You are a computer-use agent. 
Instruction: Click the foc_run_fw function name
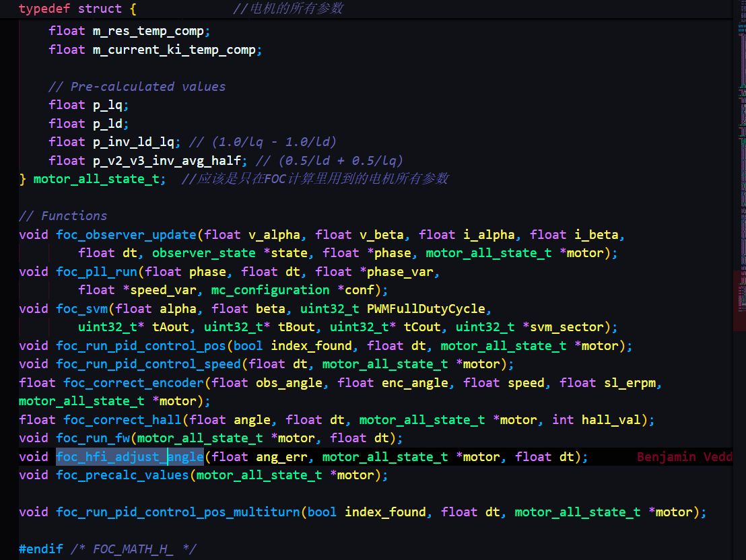92,438
